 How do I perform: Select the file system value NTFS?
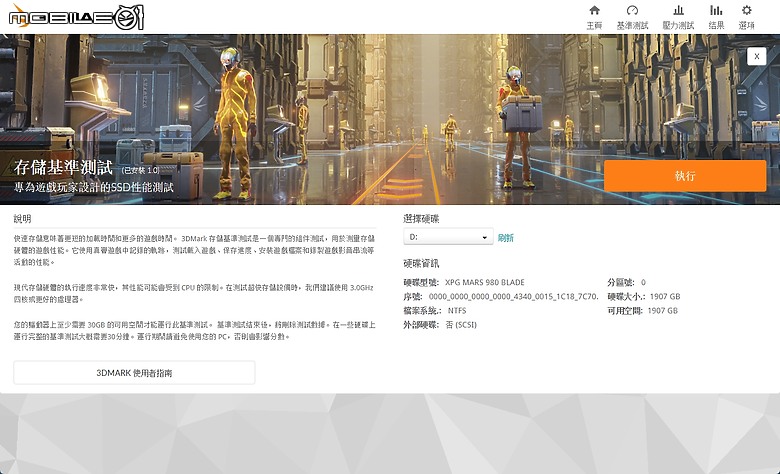click(x=457, y=310)
